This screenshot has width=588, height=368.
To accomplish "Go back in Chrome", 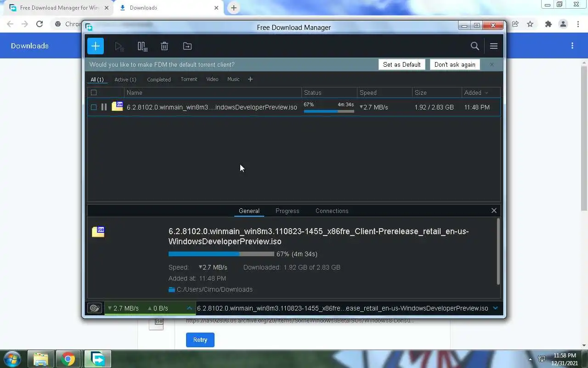I will [x=10, y=24].
